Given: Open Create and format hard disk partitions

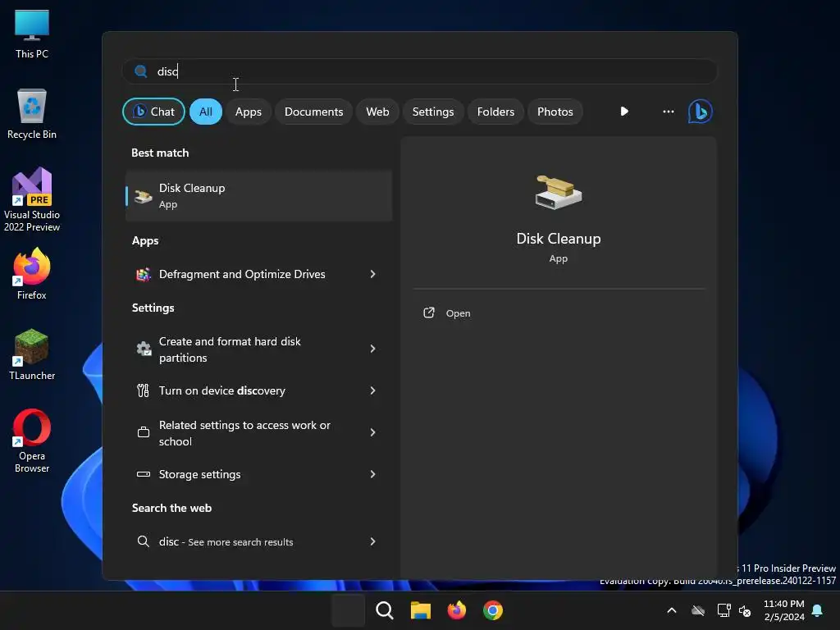Looking at the screenshot, I should point(258,349).
